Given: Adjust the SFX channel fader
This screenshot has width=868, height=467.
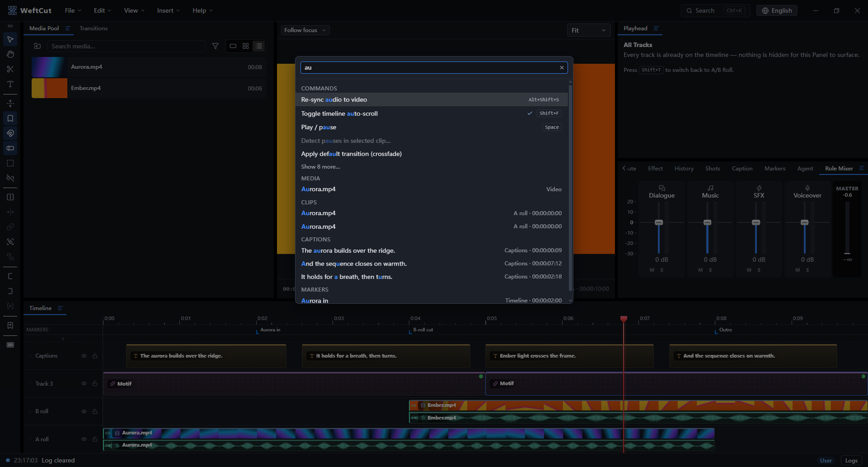Looking at the screenshot, I should coord(756,222).
